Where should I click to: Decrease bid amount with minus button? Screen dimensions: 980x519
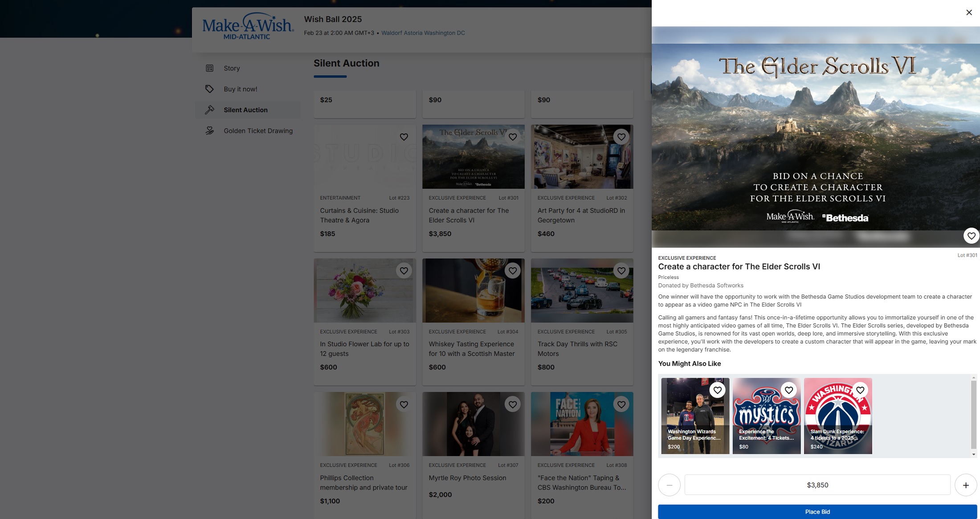(x=669, y=485)
